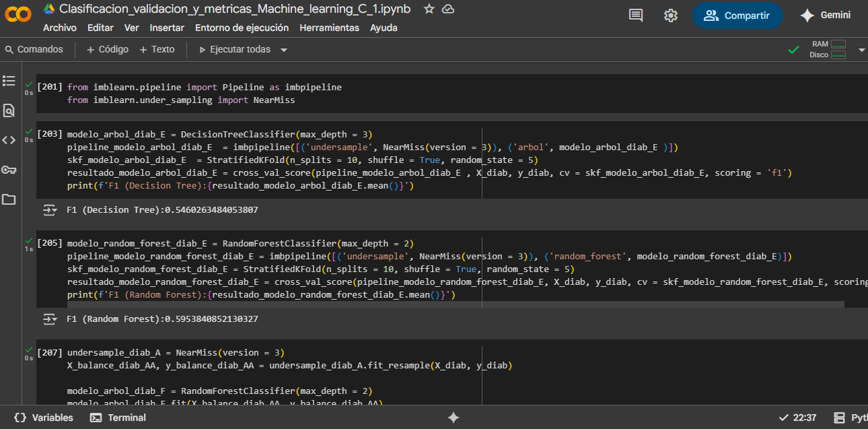Image resolution: width=868 pixels, height=429 pixels.
Task: Open the Ver menu
Action: 132,28
